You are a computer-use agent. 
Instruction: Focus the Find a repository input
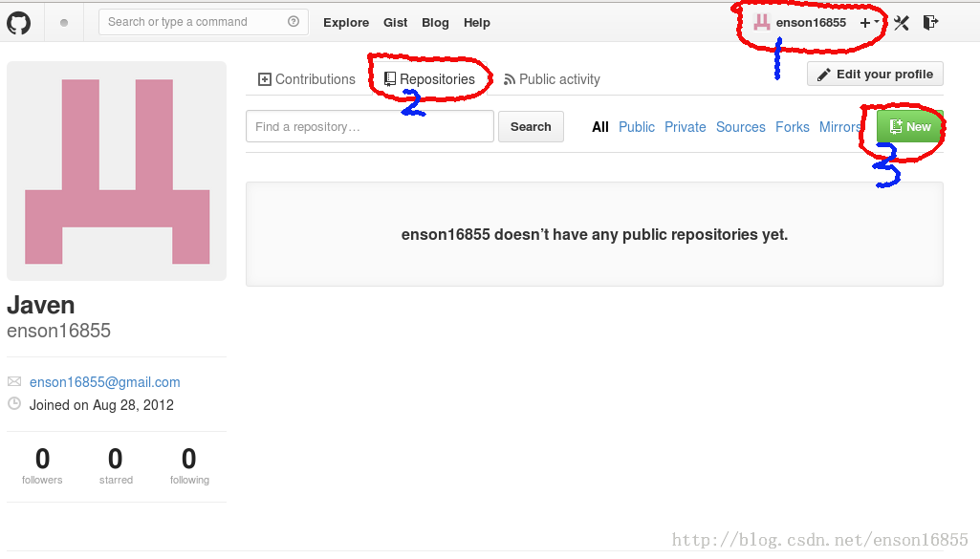coord(370,127)
